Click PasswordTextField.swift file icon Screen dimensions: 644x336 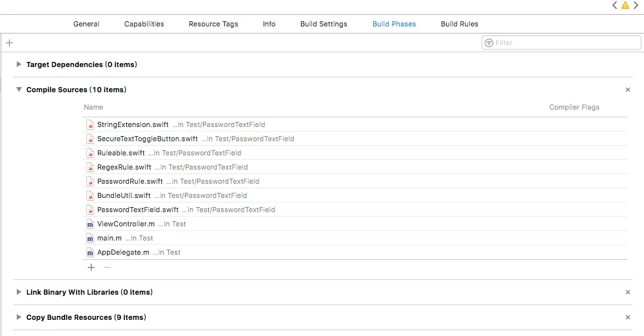coord(90,210)
